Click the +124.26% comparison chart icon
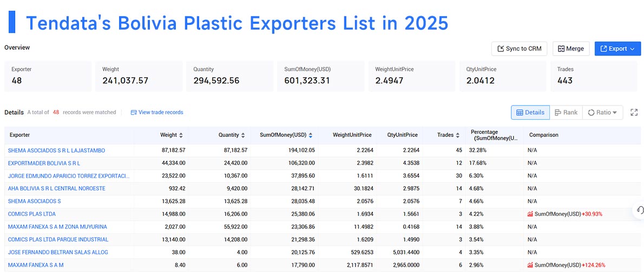The image size is (644, 276). pyautogui.click(x=530, y=265)
